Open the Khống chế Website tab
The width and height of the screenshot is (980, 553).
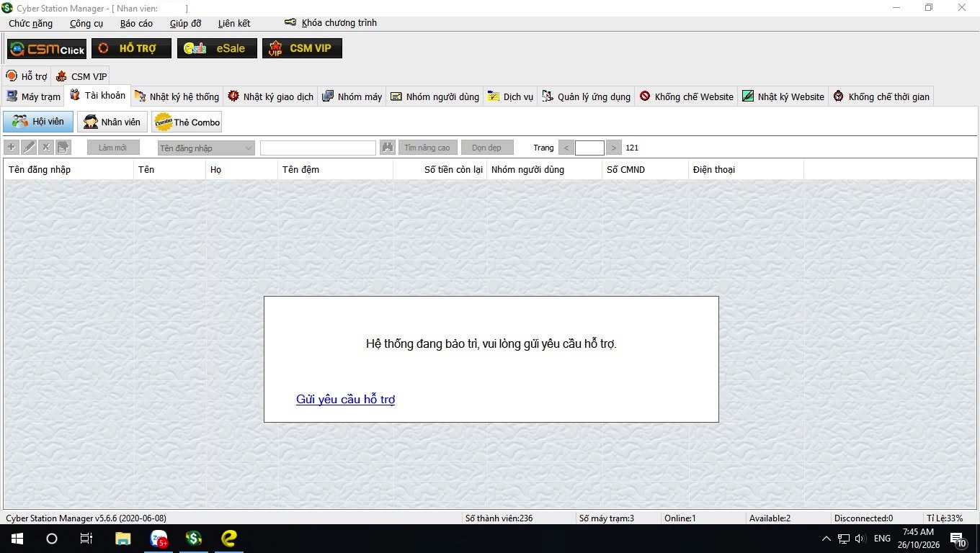[687, 96]
